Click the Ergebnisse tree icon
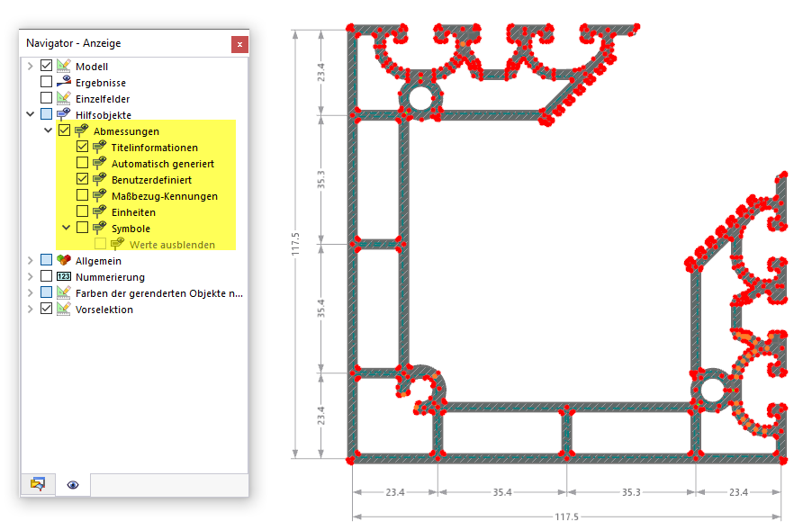This screenshot has width=812, height=530. pos(64,82)
